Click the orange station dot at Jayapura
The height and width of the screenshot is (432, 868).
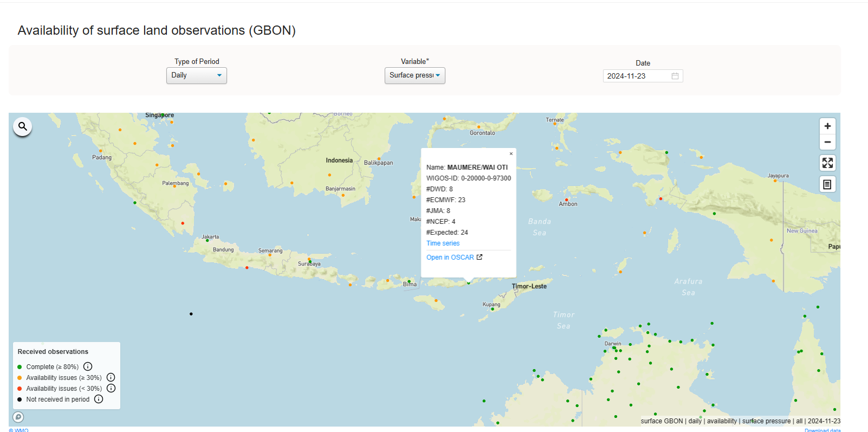(775, 180)
